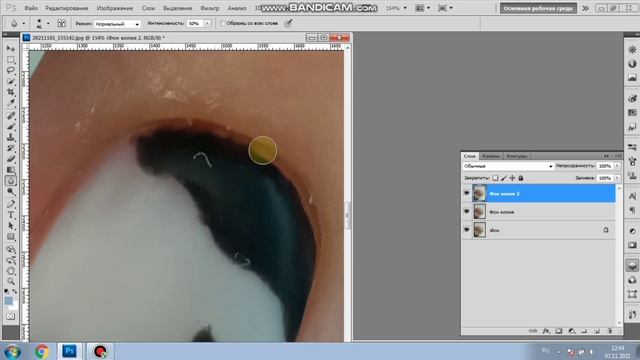Open the Интенсивность slider arrow
This screenshot has width=640, height=360.
tap(207, 23)
